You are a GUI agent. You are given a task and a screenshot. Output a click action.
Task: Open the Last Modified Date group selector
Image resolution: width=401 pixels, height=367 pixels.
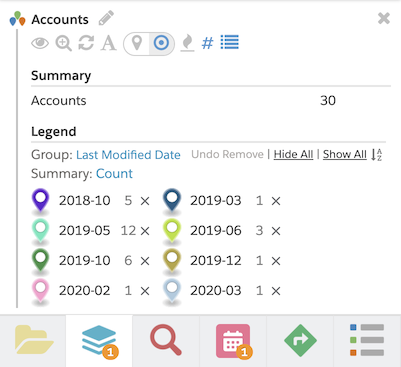point(128,155)
